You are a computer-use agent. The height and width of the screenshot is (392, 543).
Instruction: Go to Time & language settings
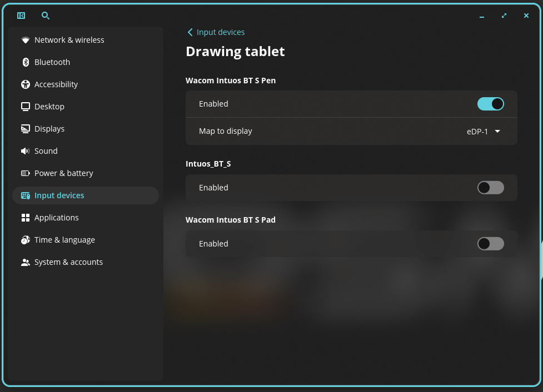(x=86, y=240)
